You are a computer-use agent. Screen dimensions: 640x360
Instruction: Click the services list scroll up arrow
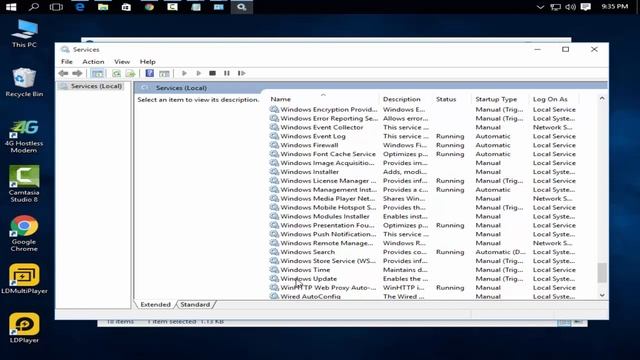602,98
